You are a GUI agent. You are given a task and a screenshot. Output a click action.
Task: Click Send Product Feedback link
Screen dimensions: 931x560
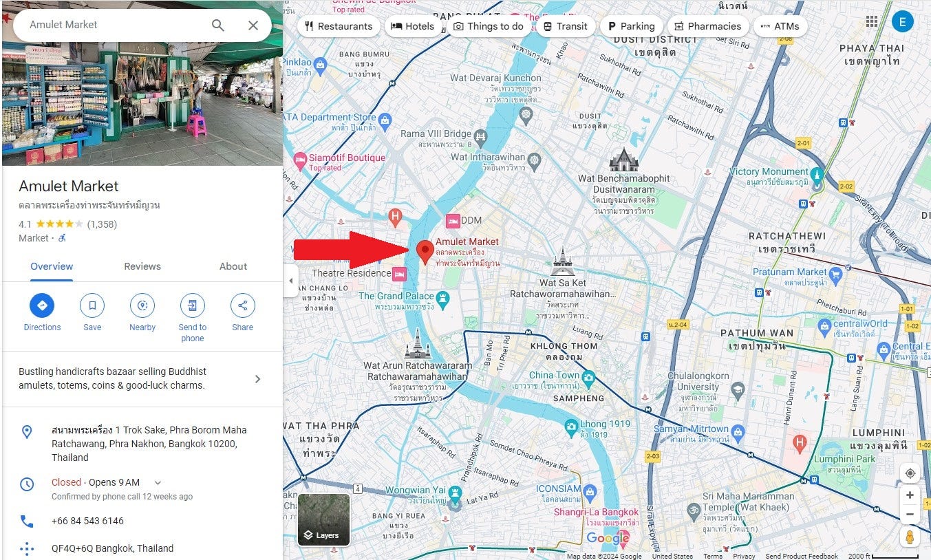tap(802, 556)
